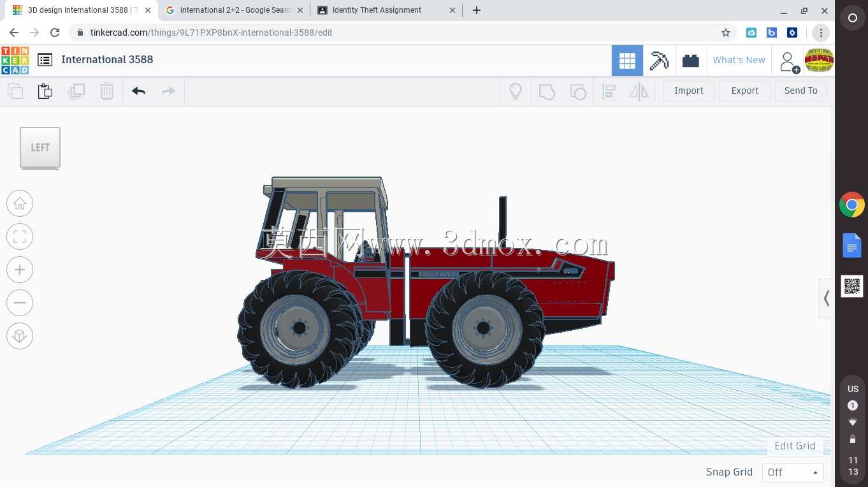Open the Chrome three-dot menu
This screenshot has width=868, height=487.
pyautogui.click(x=821, y=33)
